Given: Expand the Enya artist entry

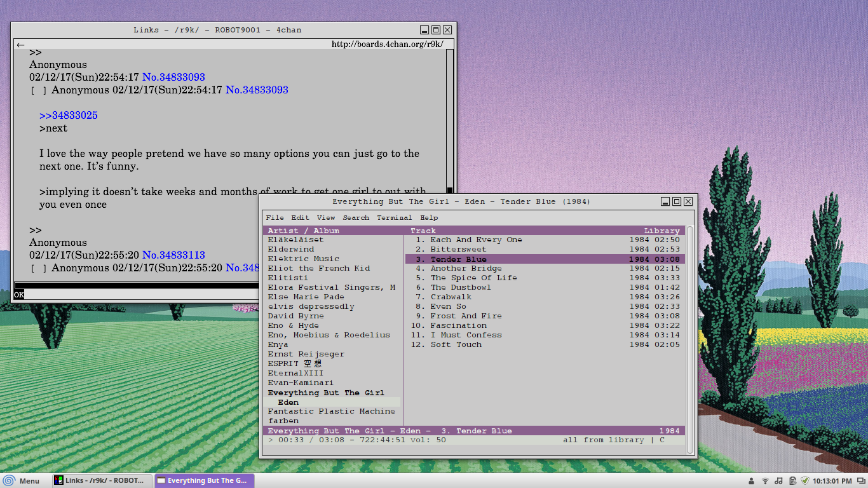Looking at the screenshot, I should click(x=278, y=344).
